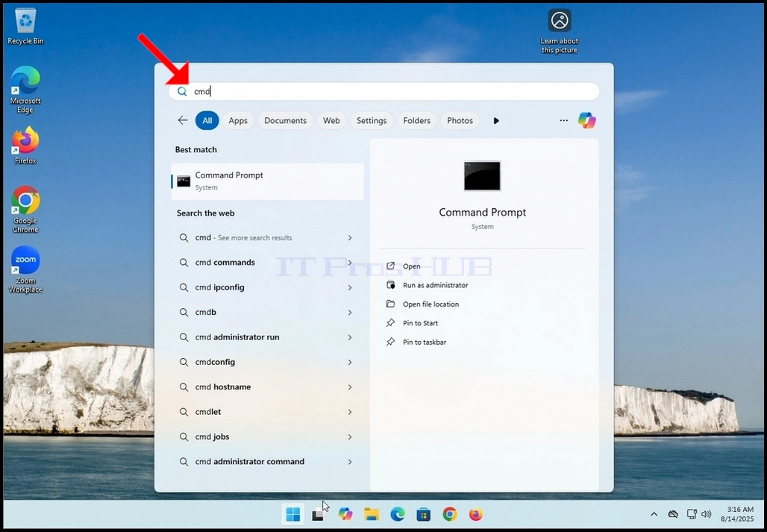Open Microsoft Edge desktop shortcut
This screenshot has height=532, width=767.
click(25, 90)
